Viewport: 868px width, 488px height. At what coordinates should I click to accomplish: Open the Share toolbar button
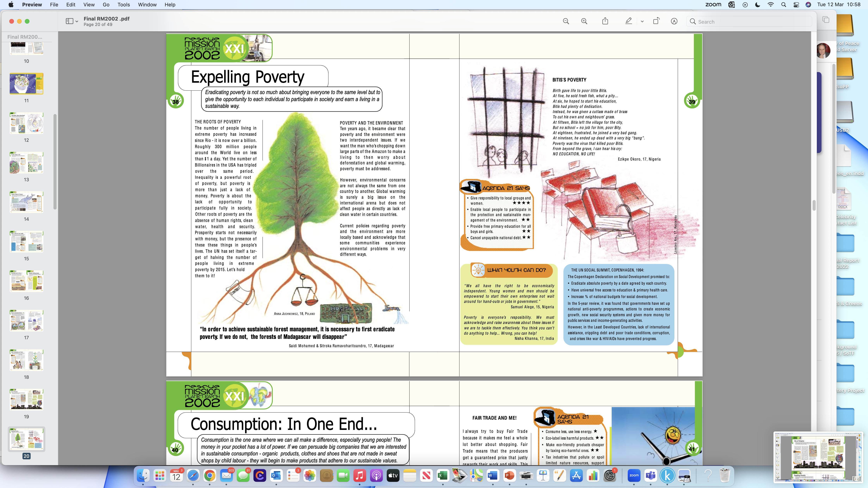[605, 21]
